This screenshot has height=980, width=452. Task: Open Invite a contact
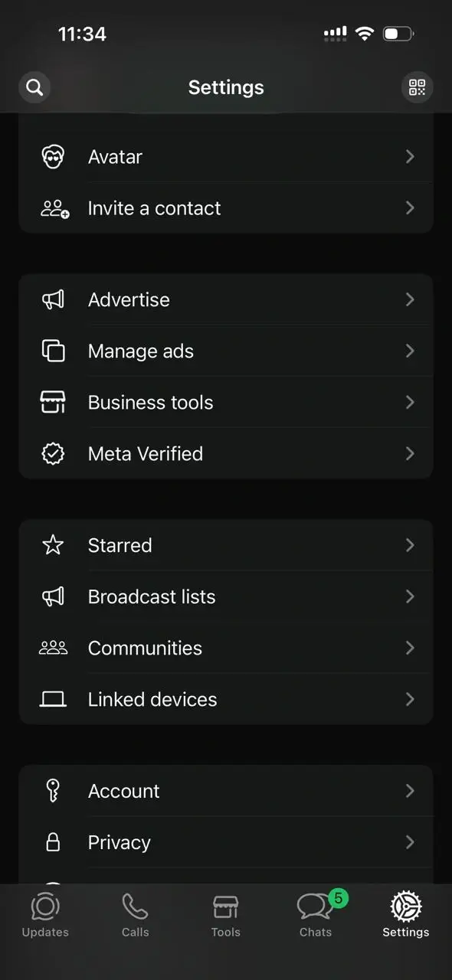(226, 207)
